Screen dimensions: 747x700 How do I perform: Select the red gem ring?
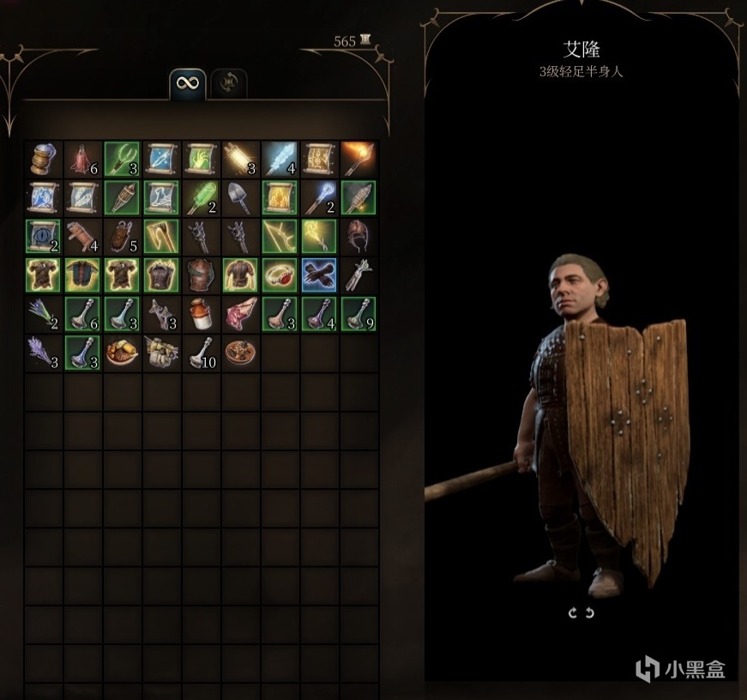[280, 275]
